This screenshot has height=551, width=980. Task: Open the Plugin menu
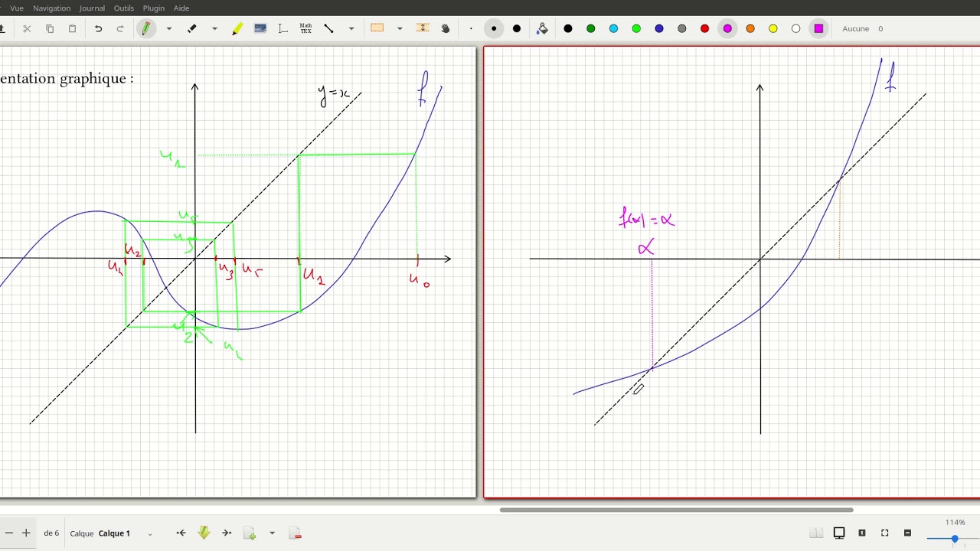[x=153, y=8]
